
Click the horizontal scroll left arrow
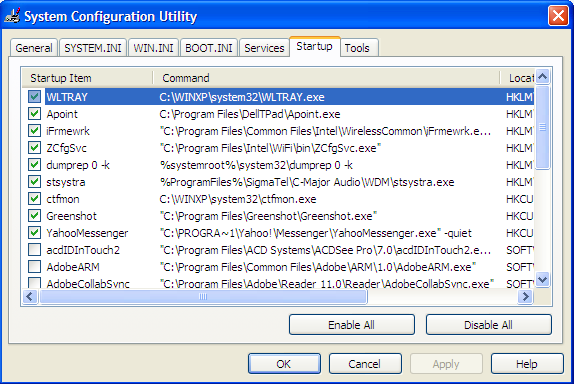pos(30,297)
